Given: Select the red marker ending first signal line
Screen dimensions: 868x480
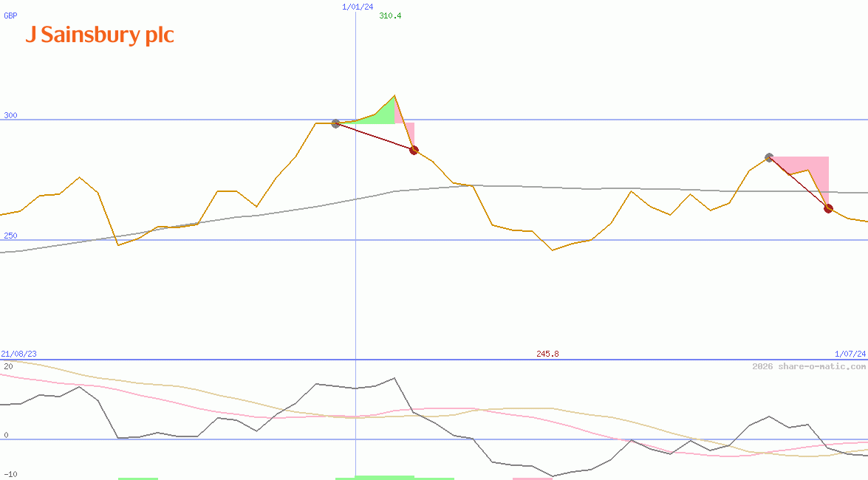Looking at the screenshot, I should pos(414,150).
